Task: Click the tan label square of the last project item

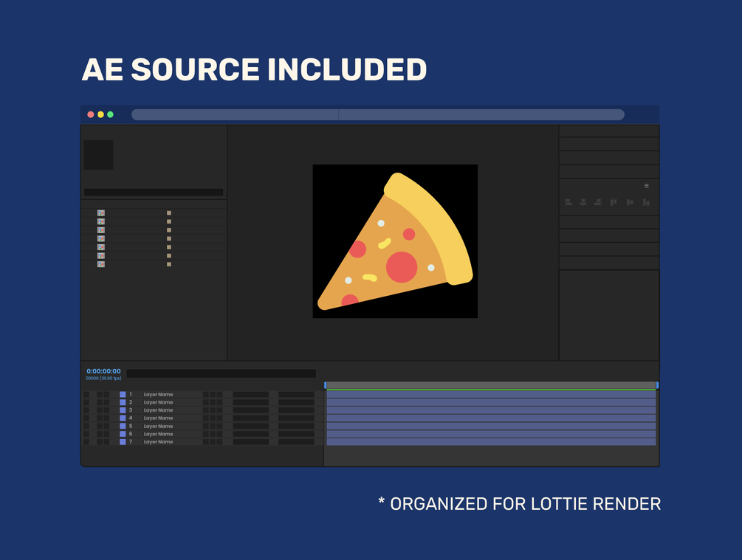Action: coord(169,264)
